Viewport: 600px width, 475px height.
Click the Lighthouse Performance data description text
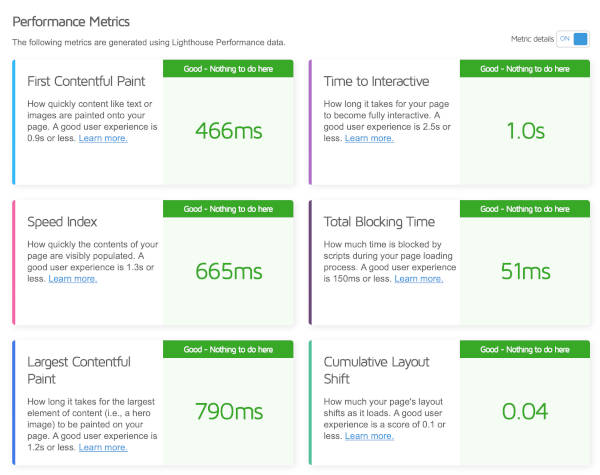click(x=148, y=42)
